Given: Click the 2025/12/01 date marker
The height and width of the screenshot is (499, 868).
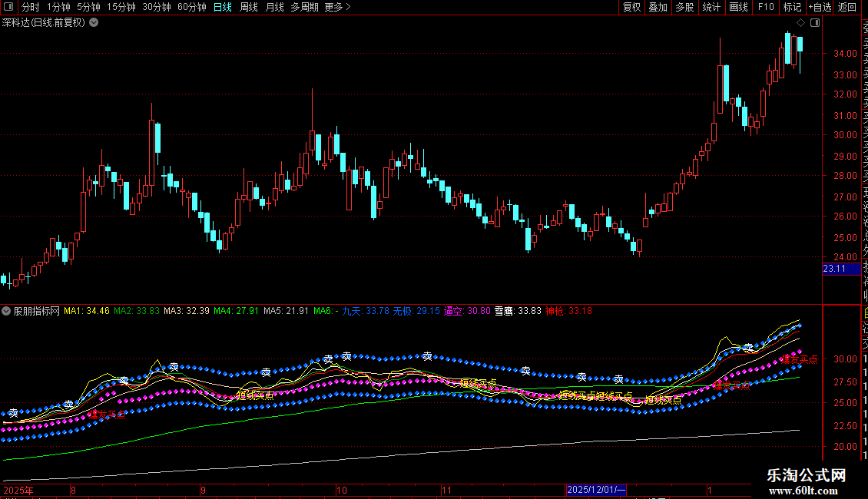Looking at the screenshot, I should (596, 490).
